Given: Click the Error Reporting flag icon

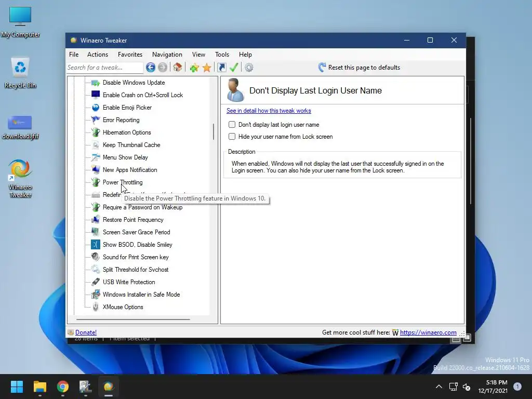Looking at the screenshot, I should pos(96,120).
